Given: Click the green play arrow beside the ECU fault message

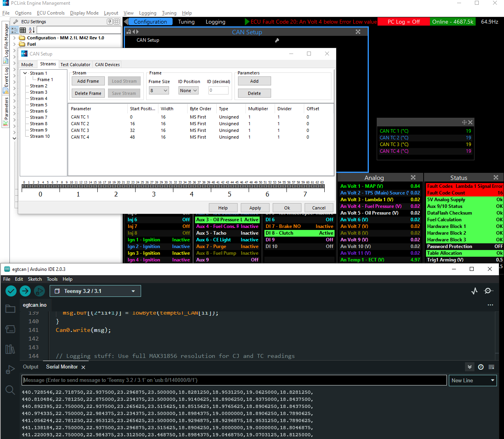Looking at the screenshot, I should pyautogui.click(x=247, y=22).
